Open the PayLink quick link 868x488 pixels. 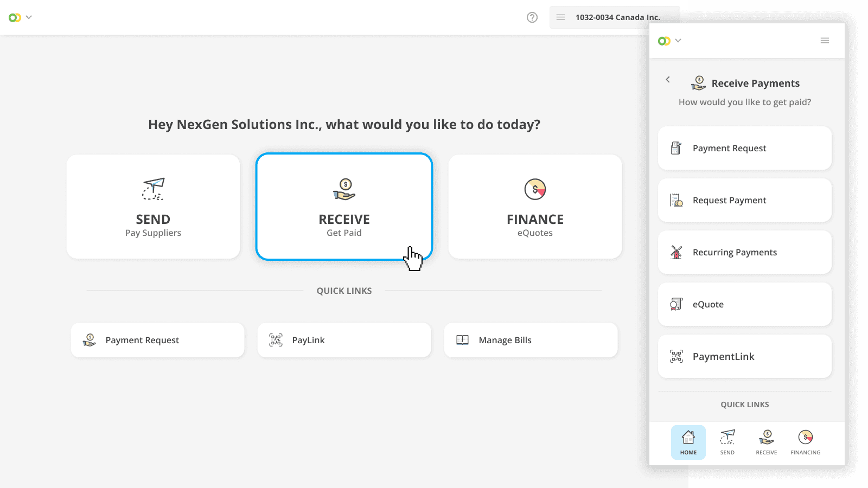coord(344,340)
